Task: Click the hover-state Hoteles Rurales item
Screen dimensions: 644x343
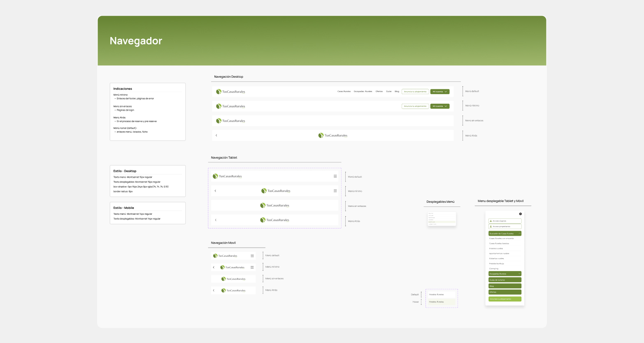Action: (441, 302)
